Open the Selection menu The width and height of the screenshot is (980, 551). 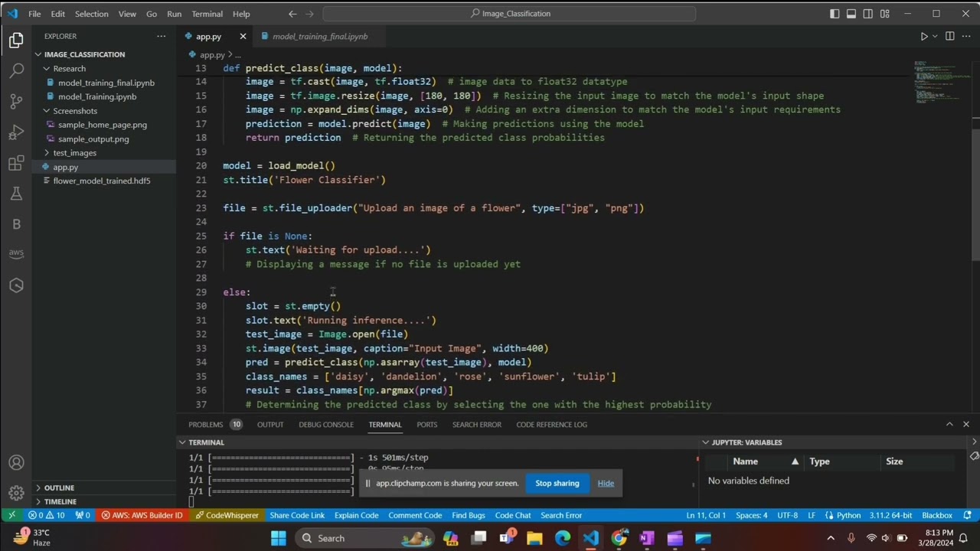91,14
